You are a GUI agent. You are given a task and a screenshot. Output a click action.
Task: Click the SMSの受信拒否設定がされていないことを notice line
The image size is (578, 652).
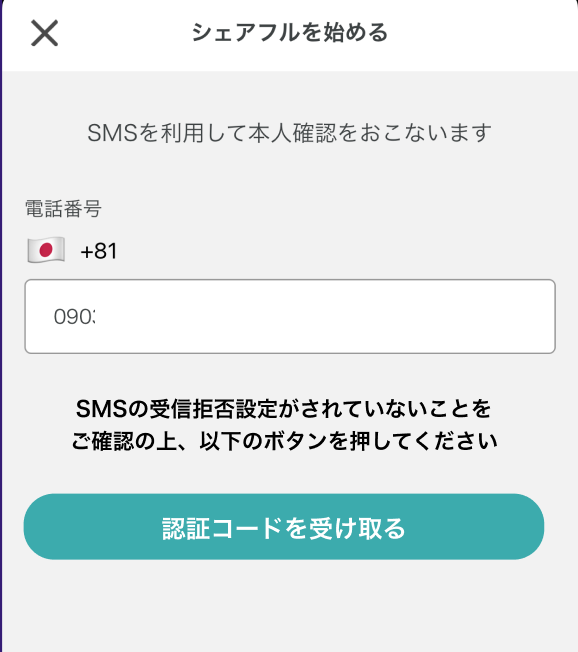284,408
